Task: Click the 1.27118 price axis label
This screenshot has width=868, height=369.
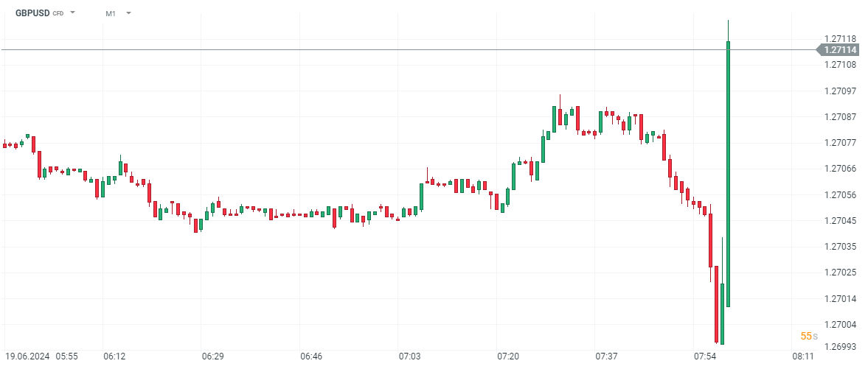Action: [840, 39]
